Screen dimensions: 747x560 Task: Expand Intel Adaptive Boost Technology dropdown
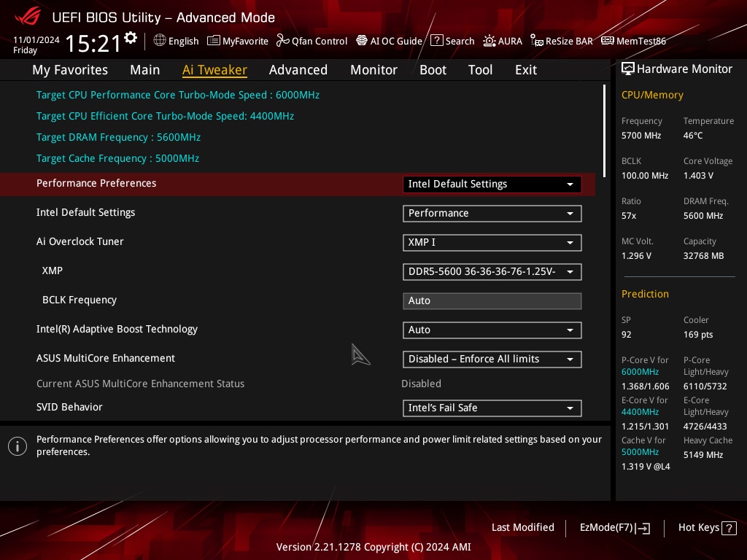(x=492, y=330)
